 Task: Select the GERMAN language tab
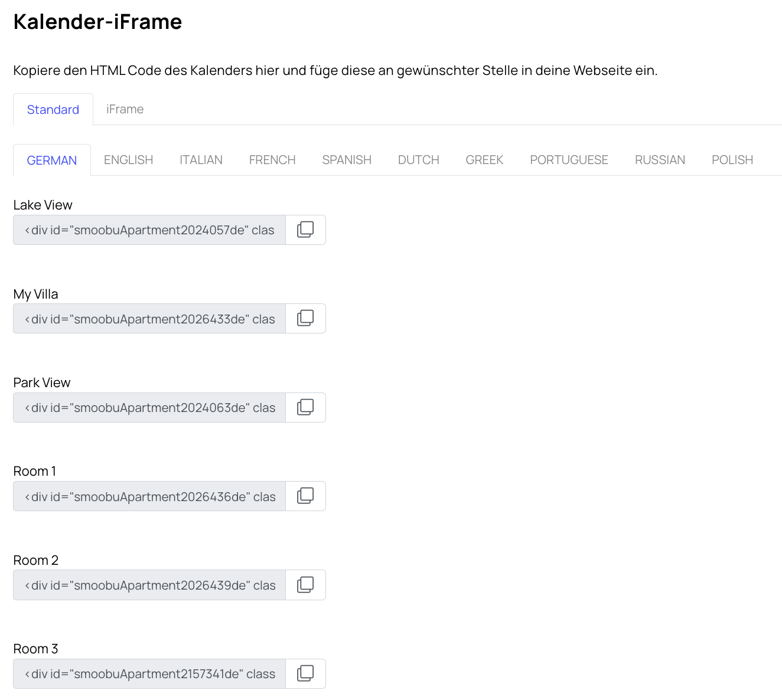tap(52, 160)
